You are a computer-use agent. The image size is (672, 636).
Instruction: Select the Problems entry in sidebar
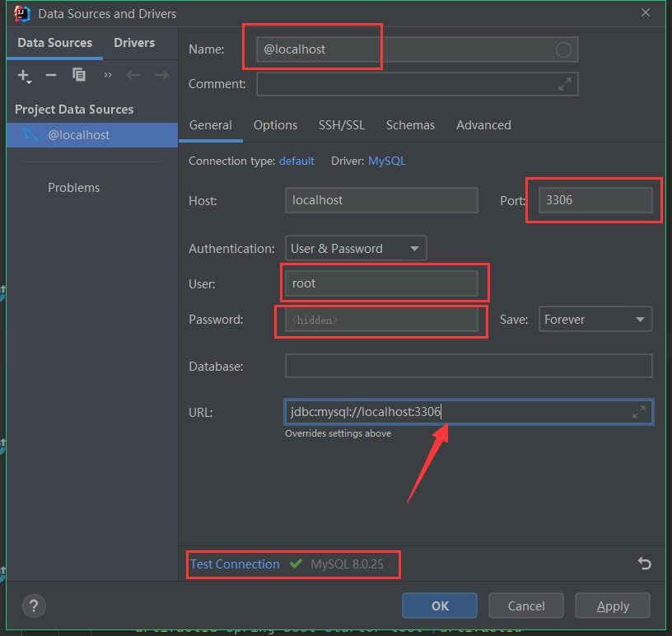pyautogui.click(x=74, y=188)
